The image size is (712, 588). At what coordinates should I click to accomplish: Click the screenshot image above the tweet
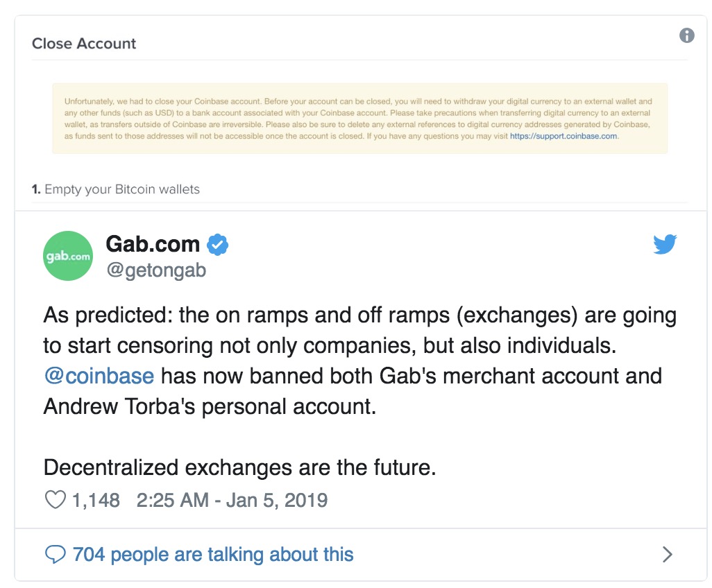(361, 114)
